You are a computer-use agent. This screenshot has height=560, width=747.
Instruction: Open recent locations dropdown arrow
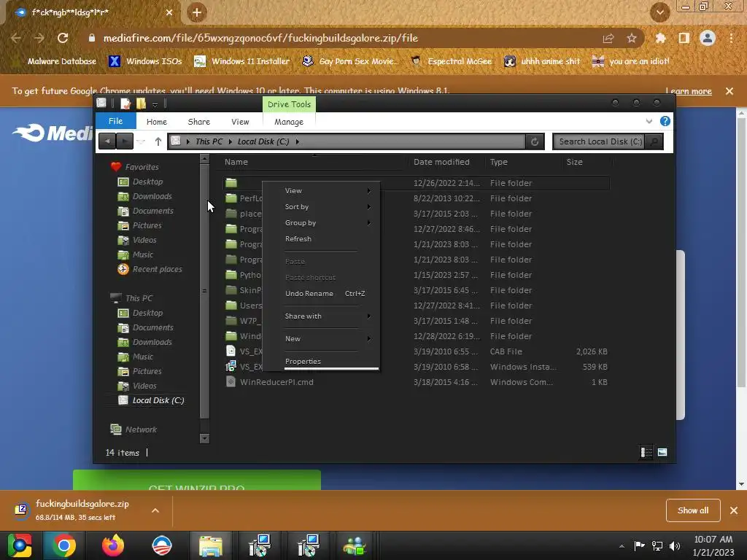[141, 142]
